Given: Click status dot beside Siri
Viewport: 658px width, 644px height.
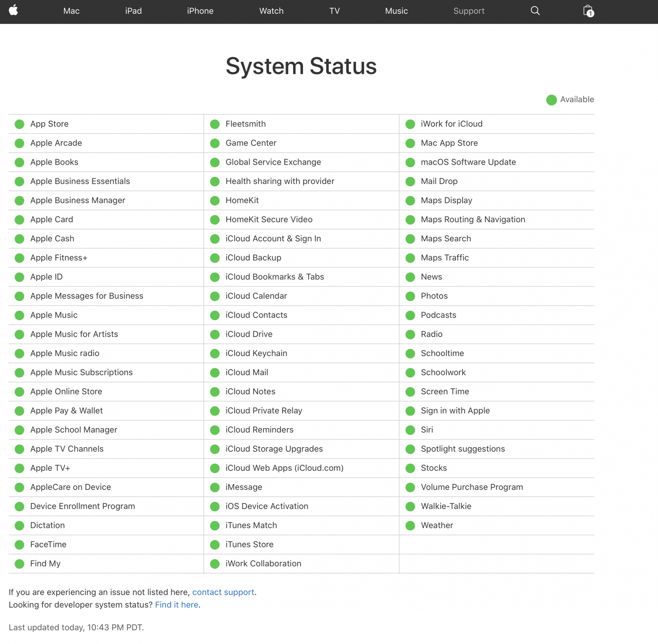Looking at the screenshot, I should pyautogui.click(x=410, y=430).
